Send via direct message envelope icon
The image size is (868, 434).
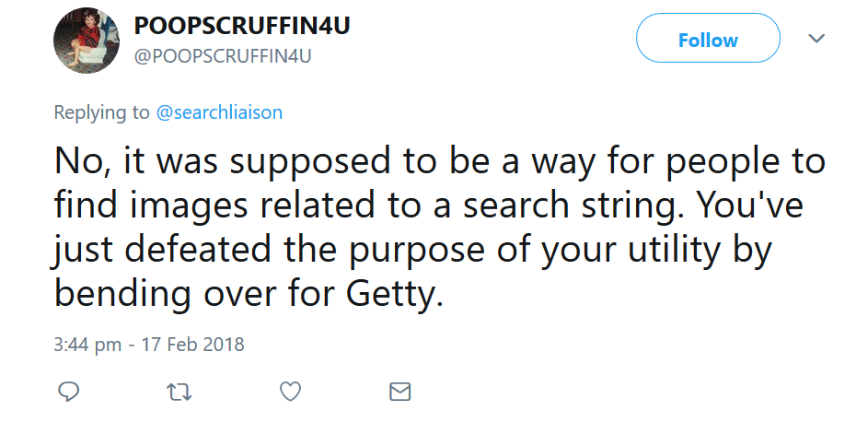[x=399, y=392]
